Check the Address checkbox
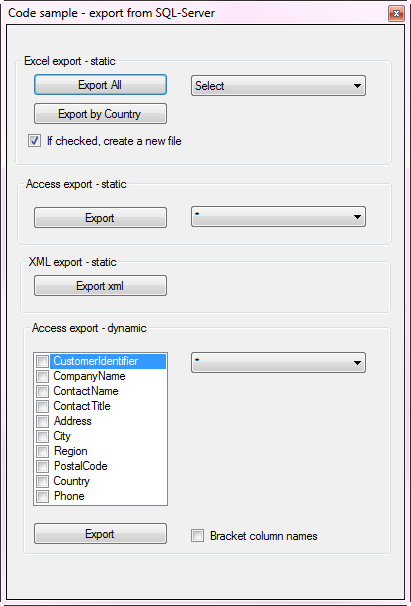This screenshot has height=606, width=411. click(43, 421)
